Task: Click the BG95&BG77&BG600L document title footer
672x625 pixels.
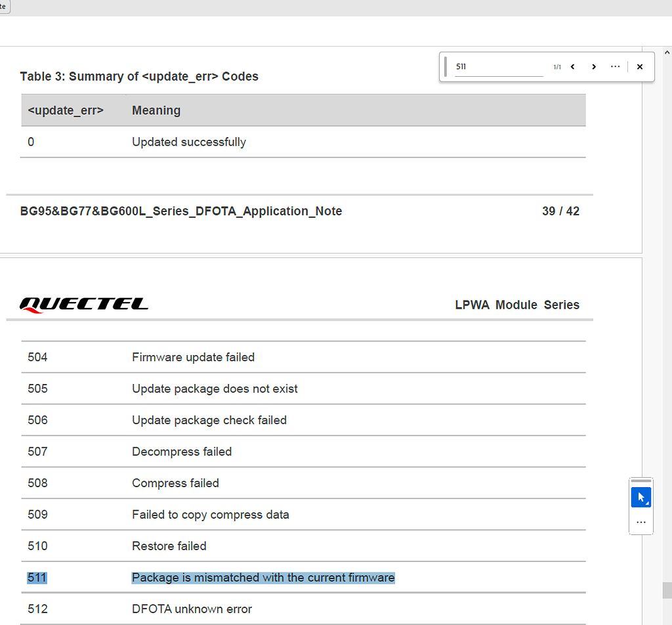Action: 181,211
